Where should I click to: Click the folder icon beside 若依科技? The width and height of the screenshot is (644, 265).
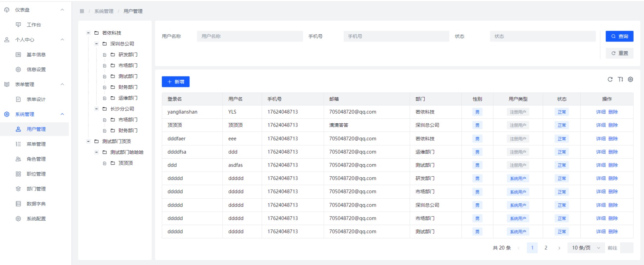pos(97,33)
